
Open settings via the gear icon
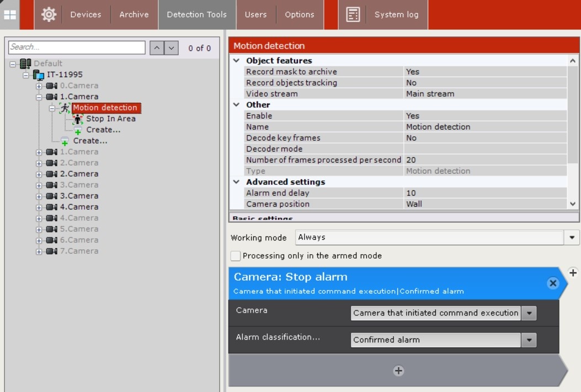pos(49,14)
